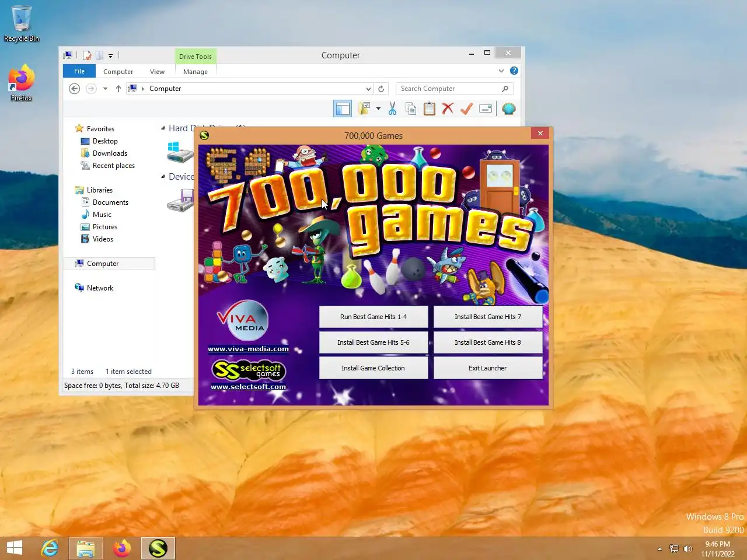Click the Copy toolbar icon
This screenshot has height=560, width=747.
411,108
